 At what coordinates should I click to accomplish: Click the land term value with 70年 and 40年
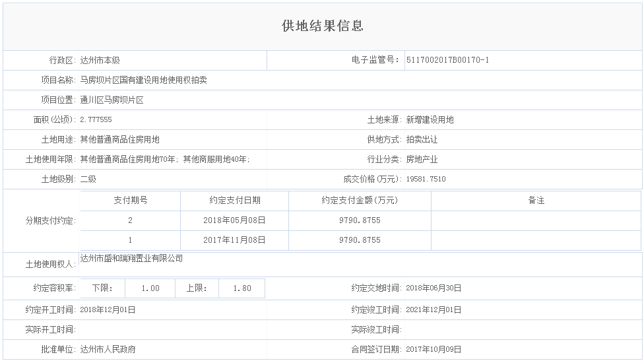click(x=165, y=159)
